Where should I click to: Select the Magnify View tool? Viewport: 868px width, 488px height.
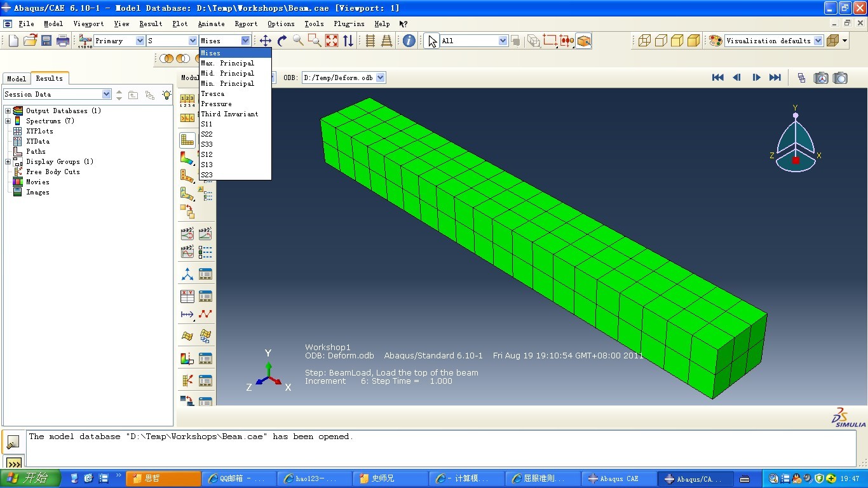tap(299, 41)
